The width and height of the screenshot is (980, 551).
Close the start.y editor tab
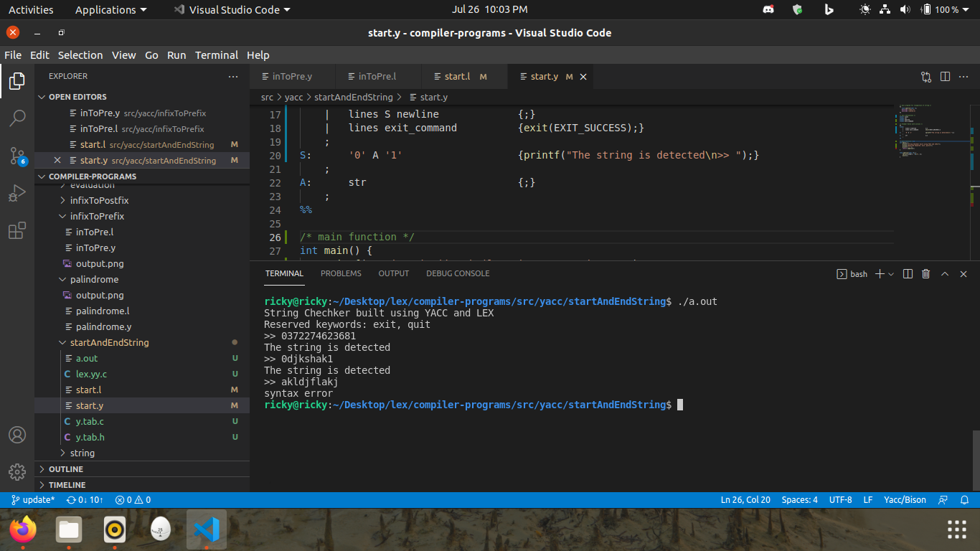583,77
